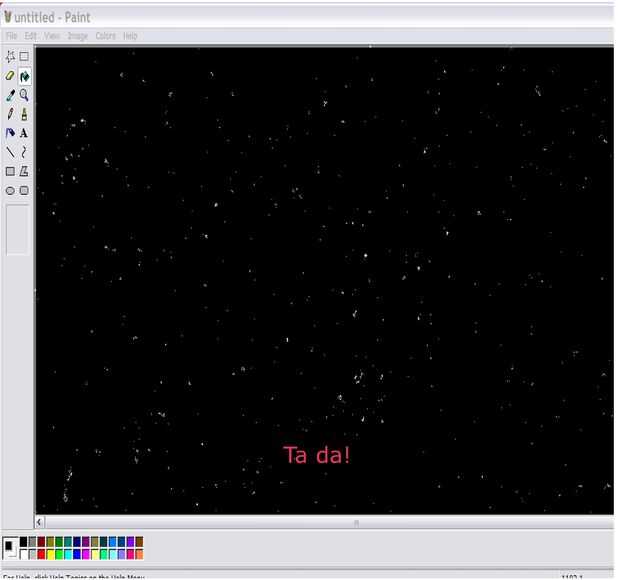Click the tool options box below tools

point(17,230)
